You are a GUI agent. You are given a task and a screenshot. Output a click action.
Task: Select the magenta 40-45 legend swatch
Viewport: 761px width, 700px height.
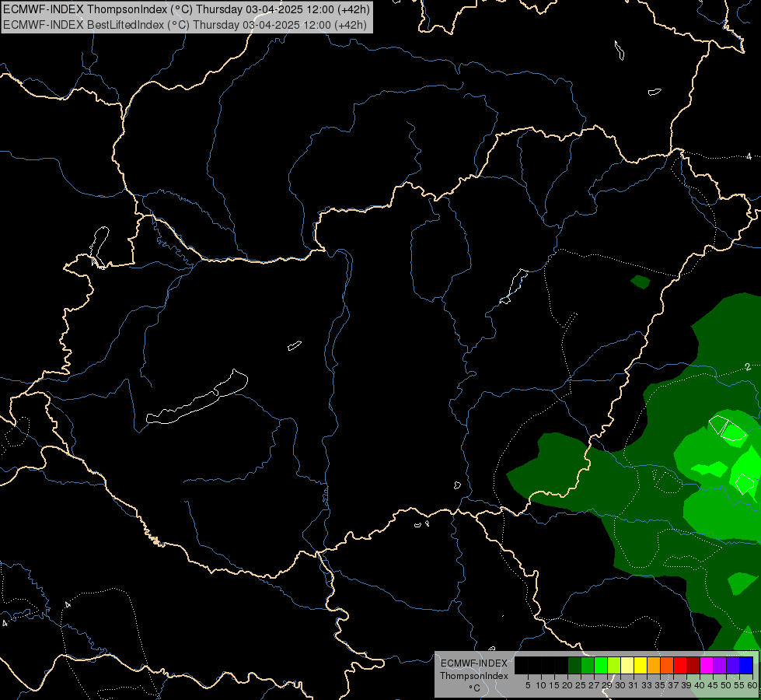707,665
